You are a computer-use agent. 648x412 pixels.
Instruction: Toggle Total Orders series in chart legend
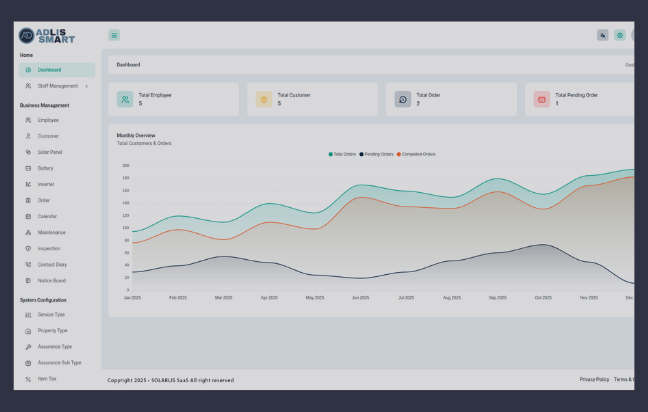pyautogui.click(x=343, y=154)
